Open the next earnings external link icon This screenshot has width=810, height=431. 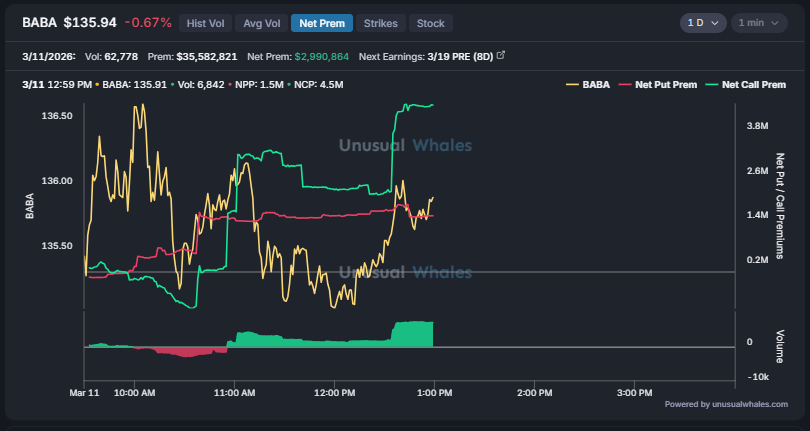[501, 56]
